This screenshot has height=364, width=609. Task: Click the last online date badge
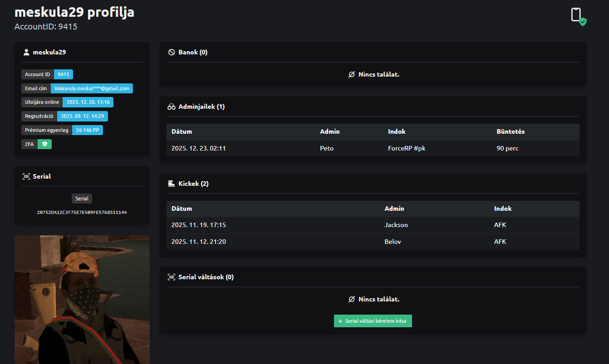coord(88,102)
